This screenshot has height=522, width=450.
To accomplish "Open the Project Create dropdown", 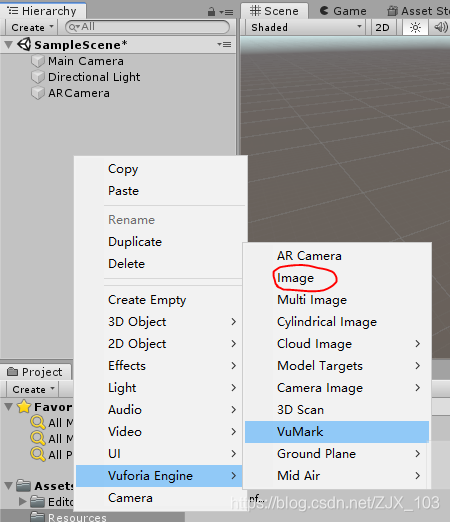I will [x=33, y=389].
